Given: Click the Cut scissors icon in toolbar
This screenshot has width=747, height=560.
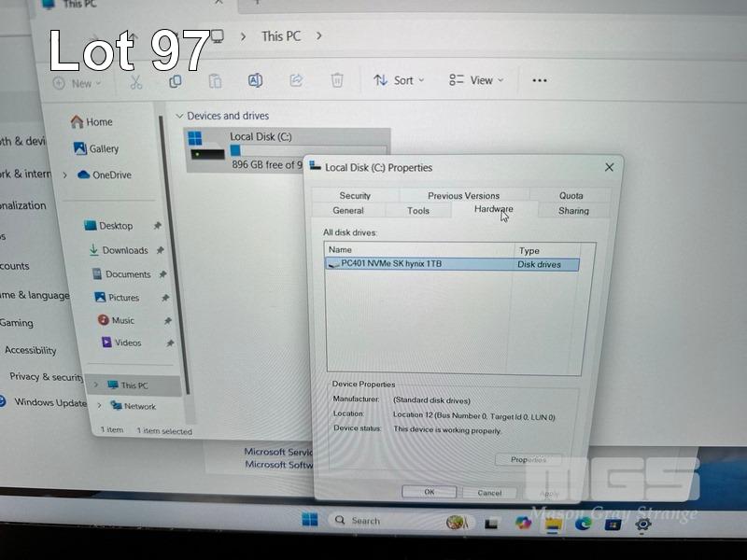Looking at the screenshot, I should [x=136, y=82].
